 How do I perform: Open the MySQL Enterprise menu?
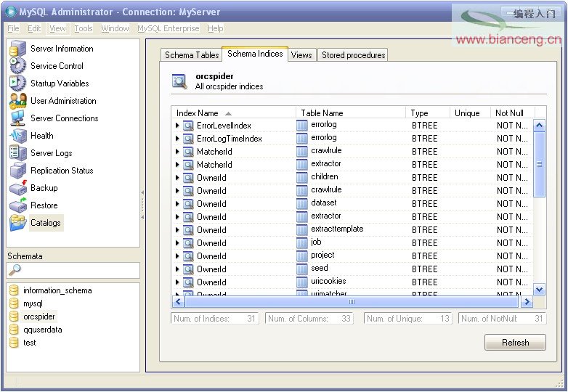[x=168, y=28]
